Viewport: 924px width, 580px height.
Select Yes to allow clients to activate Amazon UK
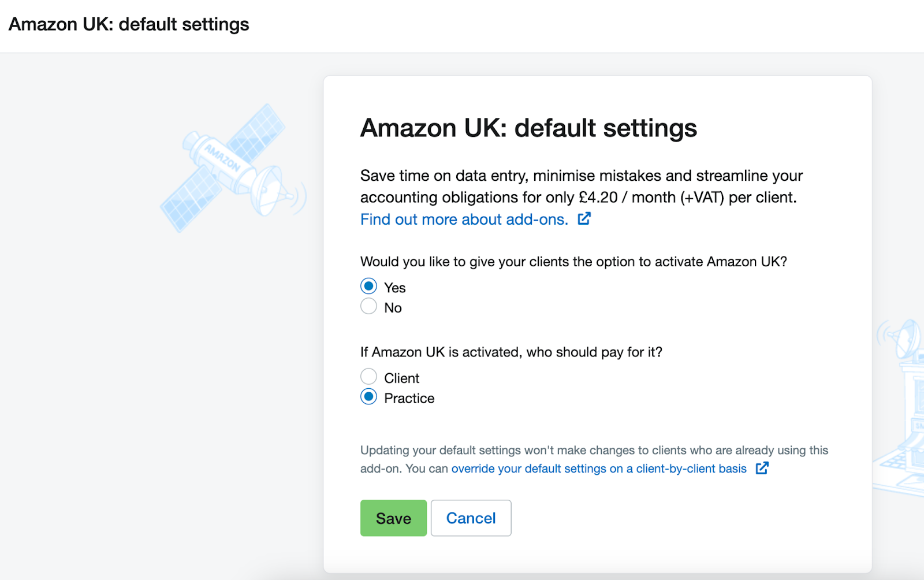368,285
